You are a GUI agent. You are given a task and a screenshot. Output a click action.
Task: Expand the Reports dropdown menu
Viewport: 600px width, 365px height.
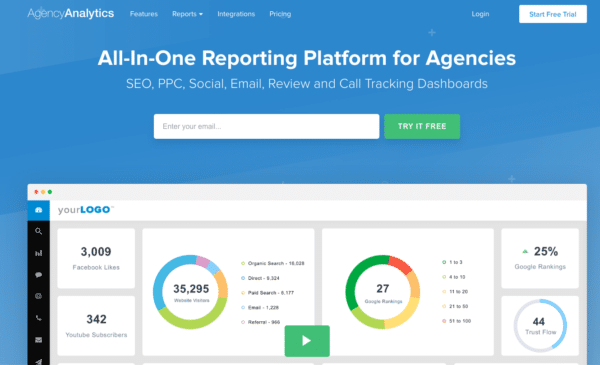[x=188, y=14]
